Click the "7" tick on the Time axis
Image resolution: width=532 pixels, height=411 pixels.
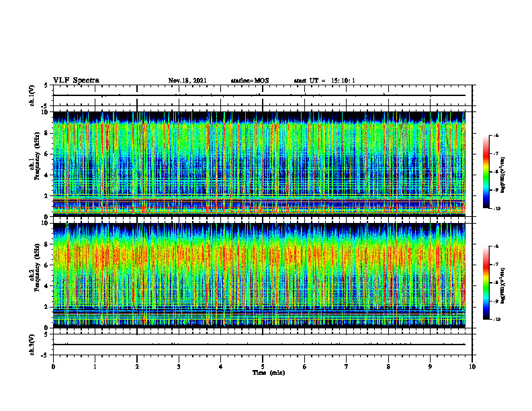347,367
